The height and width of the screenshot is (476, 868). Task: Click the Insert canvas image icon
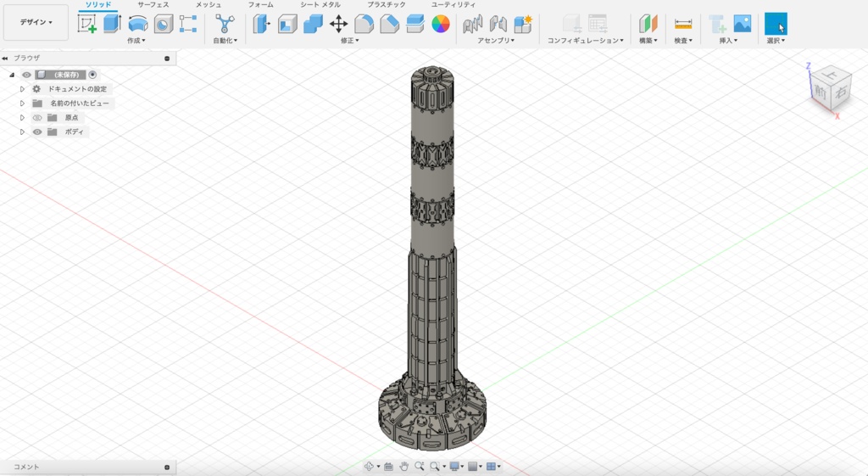743,24
